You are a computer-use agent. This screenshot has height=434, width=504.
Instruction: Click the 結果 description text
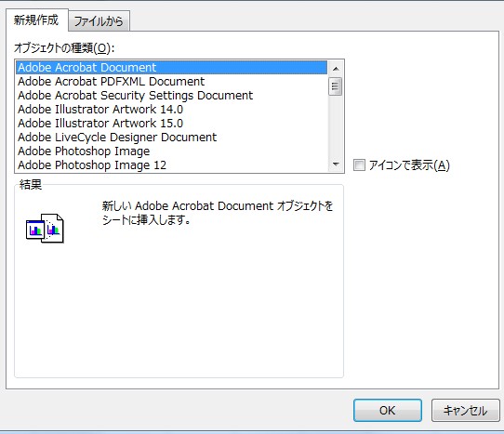218,213
